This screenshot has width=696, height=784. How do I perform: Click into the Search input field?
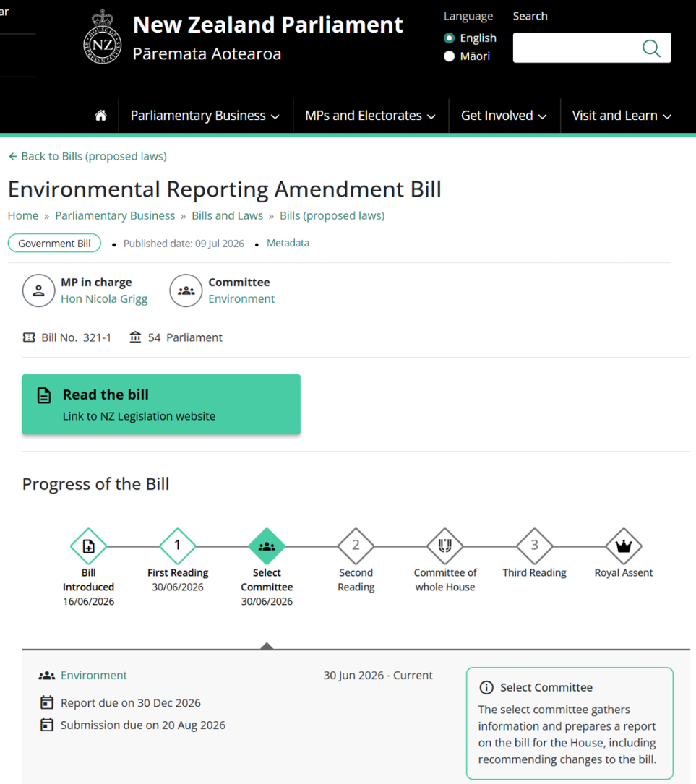point(576,48)
